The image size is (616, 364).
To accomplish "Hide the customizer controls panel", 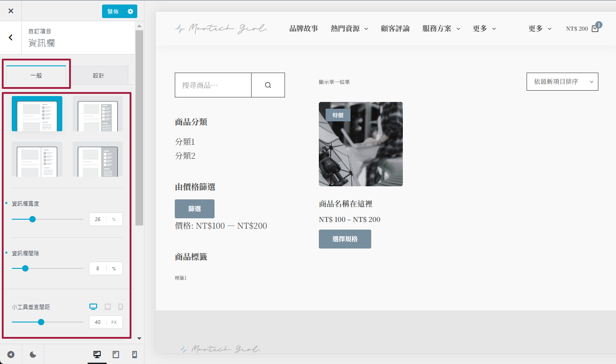I will pos(11,355).
